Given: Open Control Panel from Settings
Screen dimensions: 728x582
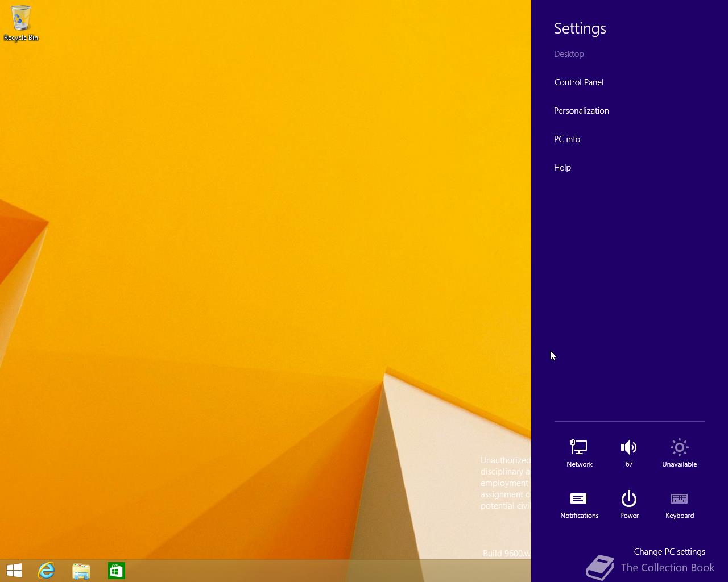Looking at the screenshot, I should tap(579, 82).
